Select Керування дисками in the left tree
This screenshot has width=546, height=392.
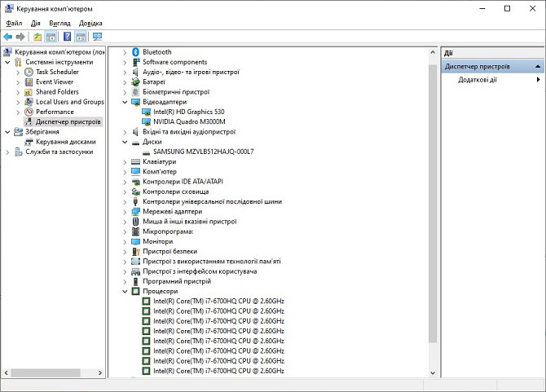pos(66,142)
